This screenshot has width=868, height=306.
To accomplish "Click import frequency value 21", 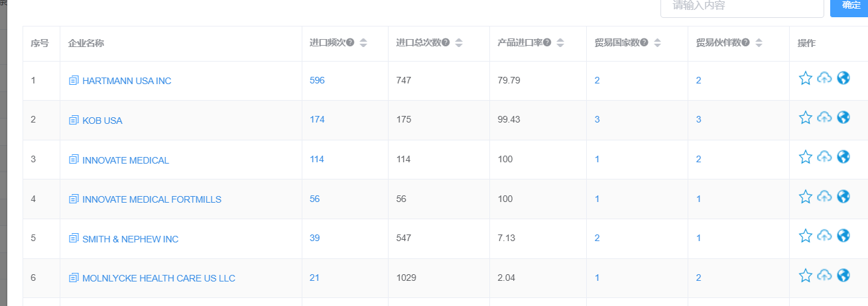I will 314,278.
